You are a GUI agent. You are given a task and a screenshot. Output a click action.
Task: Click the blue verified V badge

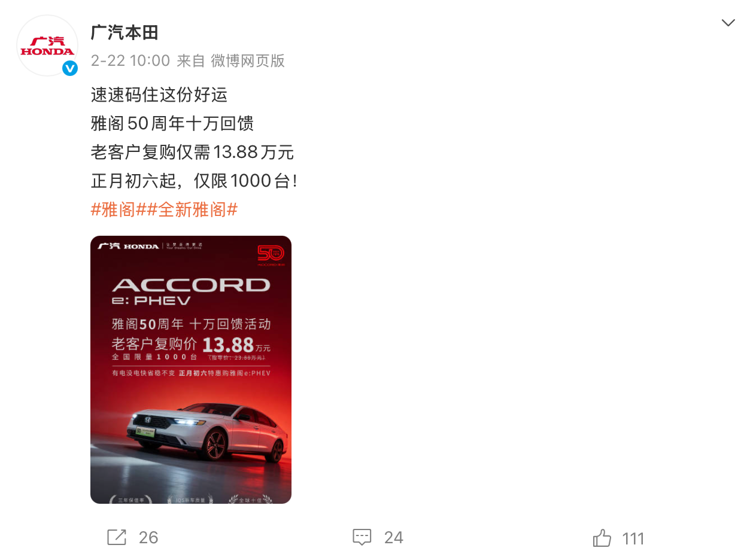(70, 68)
